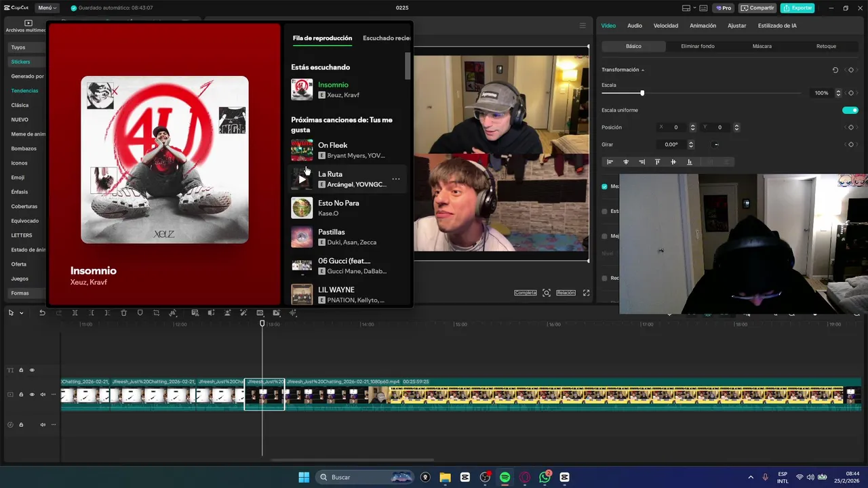Click the Escala percentage stepper arrows
Image resolution: width=868 pixels, height=488 pixels.
pyautogui.click(x=838, y=93)
